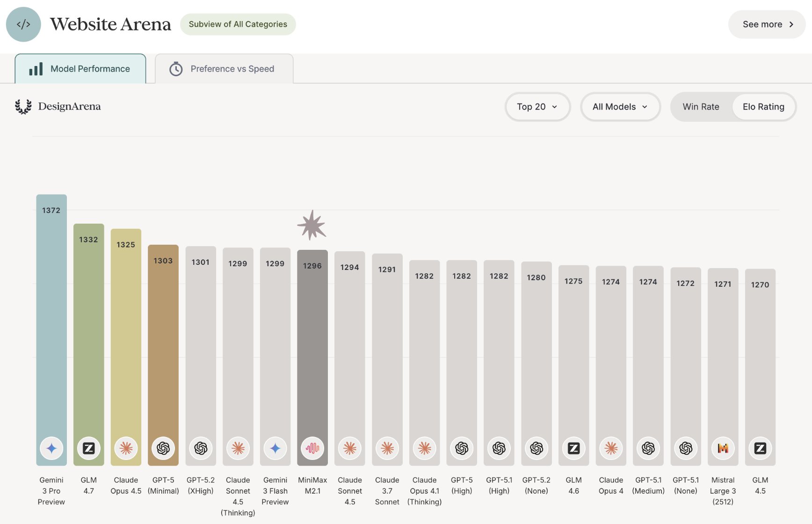Switch to Preference vs Speed tab
Screen dimensions: 812x524
point(224,69)
